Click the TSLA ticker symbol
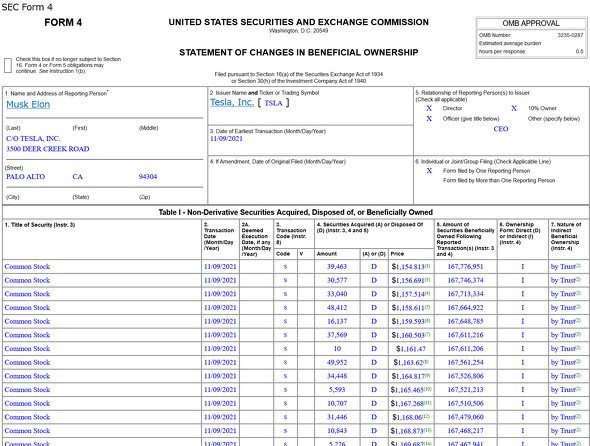590x446 pixels. point(273,103)
